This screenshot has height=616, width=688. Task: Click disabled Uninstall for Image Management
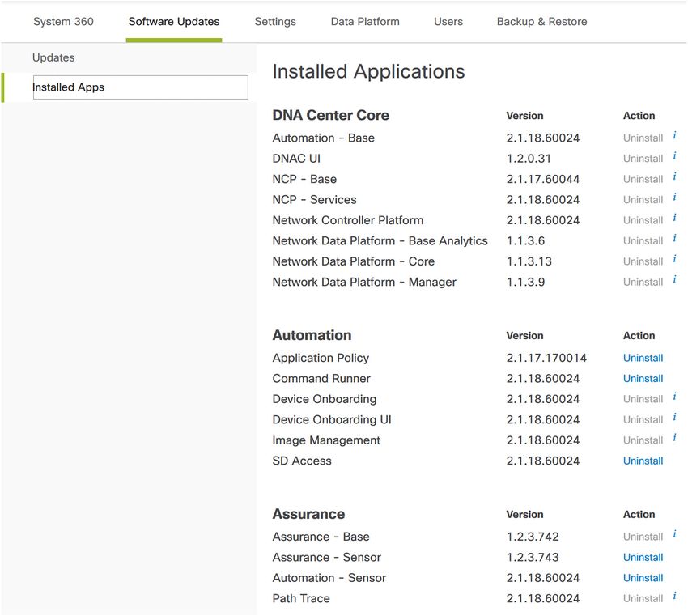643,440
